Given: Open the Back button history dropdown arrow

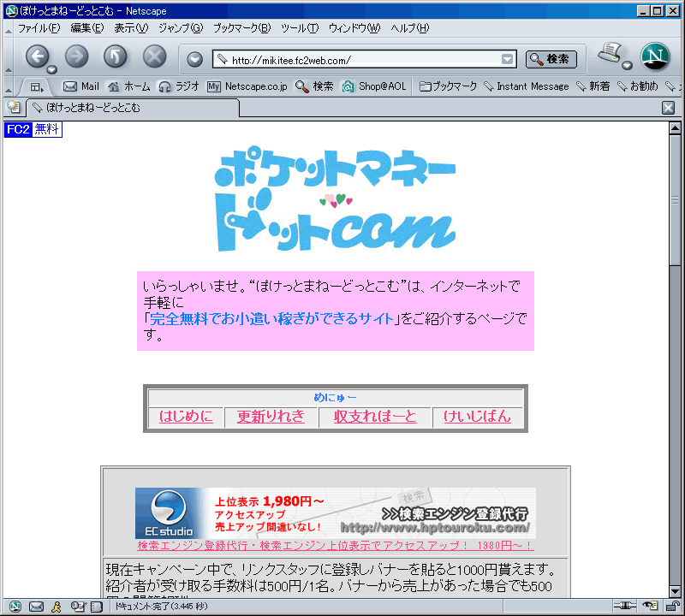Looking at the screenshot, I should (52, 69).
